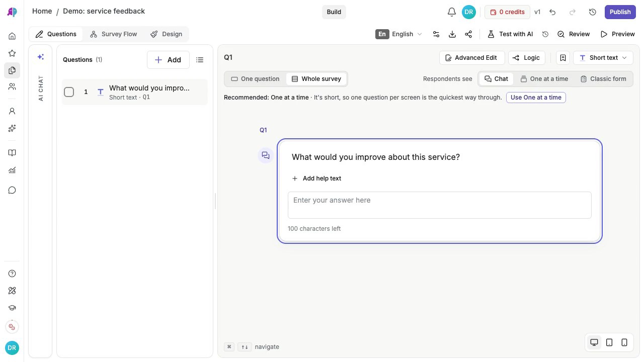644x362 pixels.
Task: Choose One at a time respondent view
Action: click(x=544, y=79)
